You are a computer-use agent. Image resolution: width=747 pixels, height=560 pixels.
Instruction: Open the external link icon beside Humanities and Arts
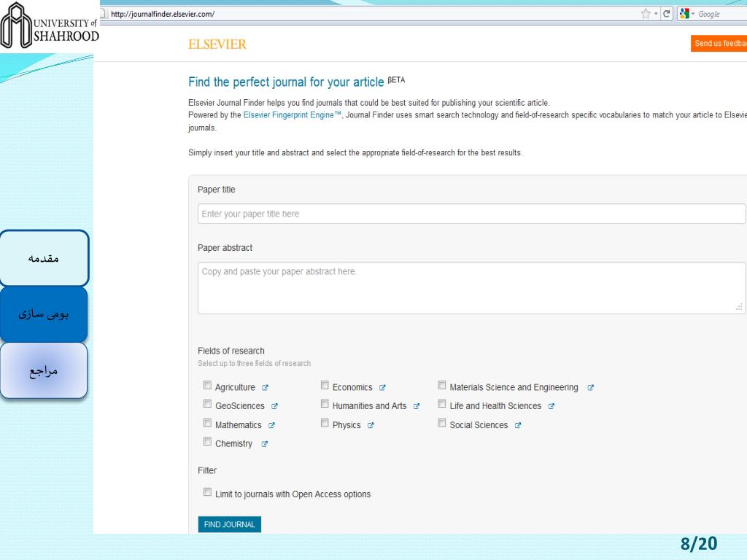click(417, 406)
